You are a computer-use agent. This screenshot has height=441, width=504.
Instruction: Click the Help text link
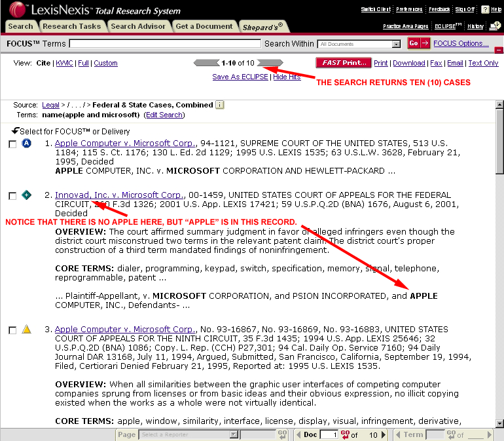click(x=496, y=9)
